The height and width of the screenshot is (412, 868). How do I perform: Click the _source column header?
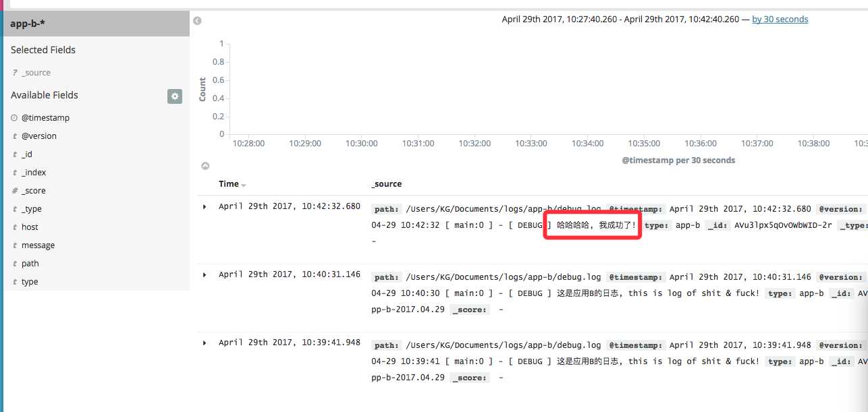point(387,184)
